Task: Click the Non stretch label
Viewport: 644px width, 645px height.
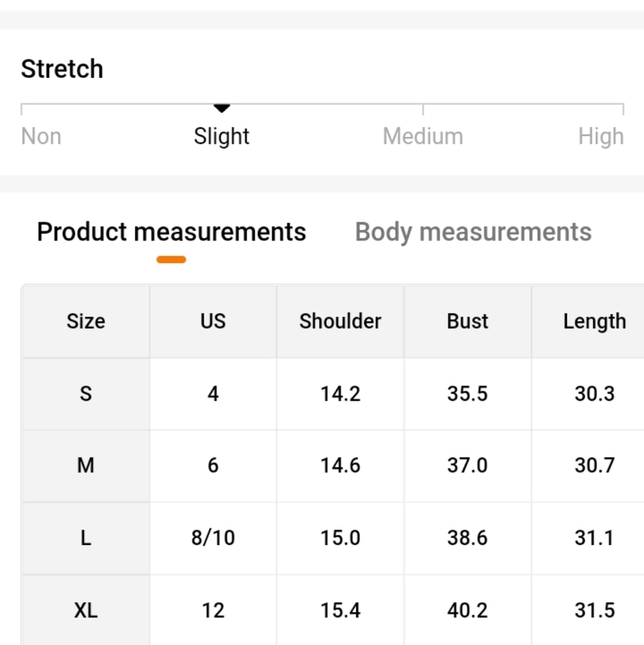Action: click(x=41, y=136)
